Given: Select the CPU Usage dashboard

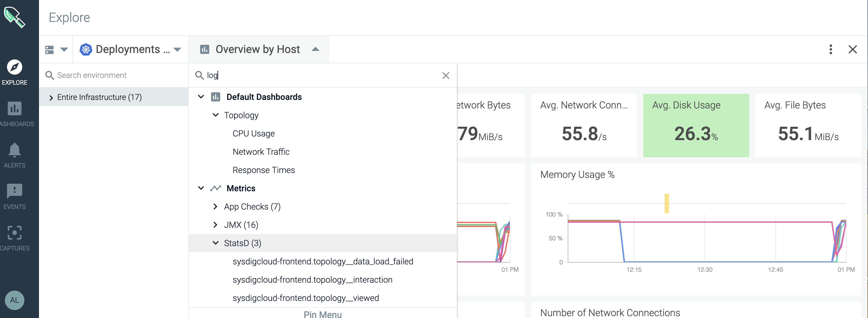Looking at the screenshot, I should click(x=253, y=133).
